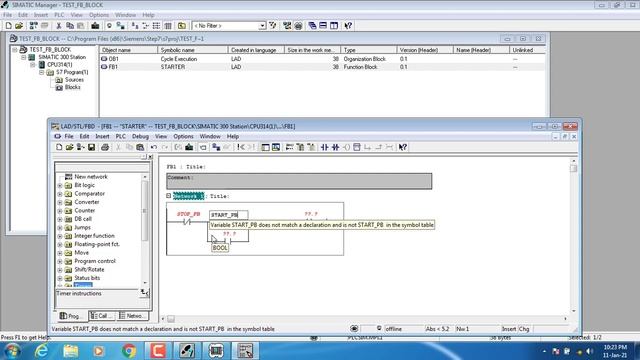This screenshot has height=360, width=640.
Task: Click New block icon in LAD/STL/FBD toolbar
Action: pos(59,147)
